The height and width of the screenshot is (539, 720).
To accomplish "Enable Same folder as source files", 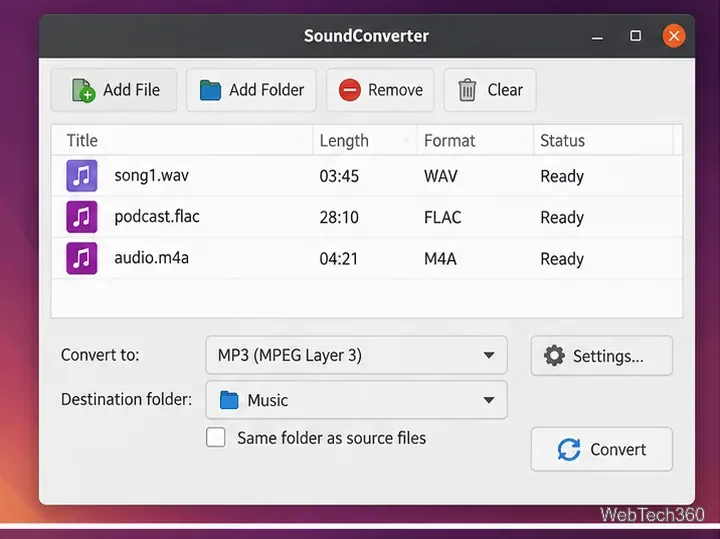I will pyautogui.click(x=216, y=438).
